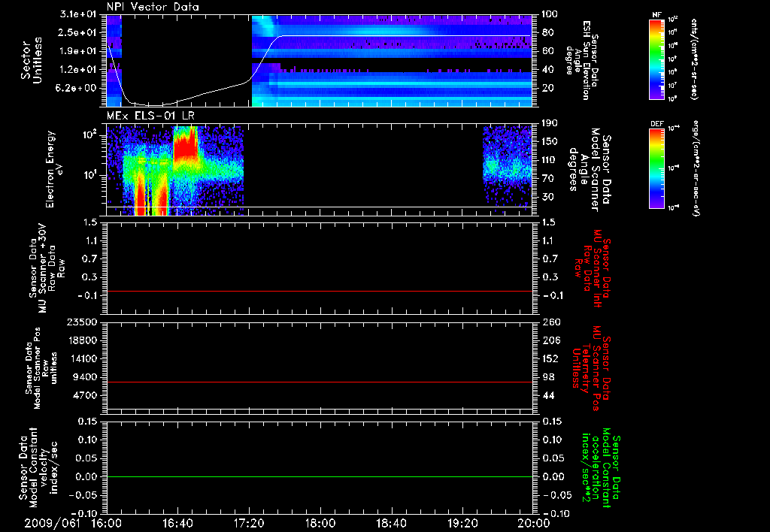
Task: Click the 100 degree sun elevation tick
Action: coord(550,14)
